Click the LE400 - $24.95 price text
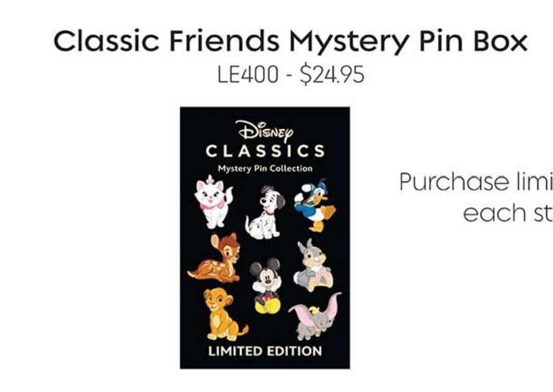The height and width of the screenshot is (392, 553). pyautogui.click(x=291, y=75)
